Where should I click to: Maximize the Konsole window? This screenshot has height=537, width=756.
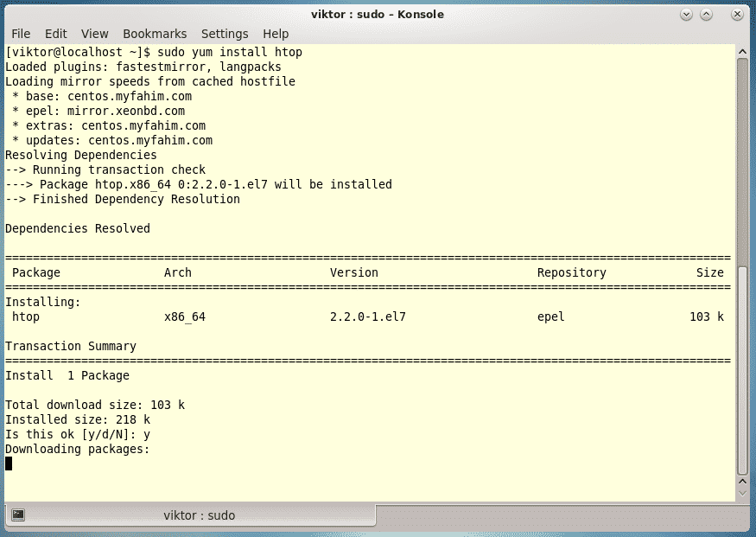click(707, 14)
